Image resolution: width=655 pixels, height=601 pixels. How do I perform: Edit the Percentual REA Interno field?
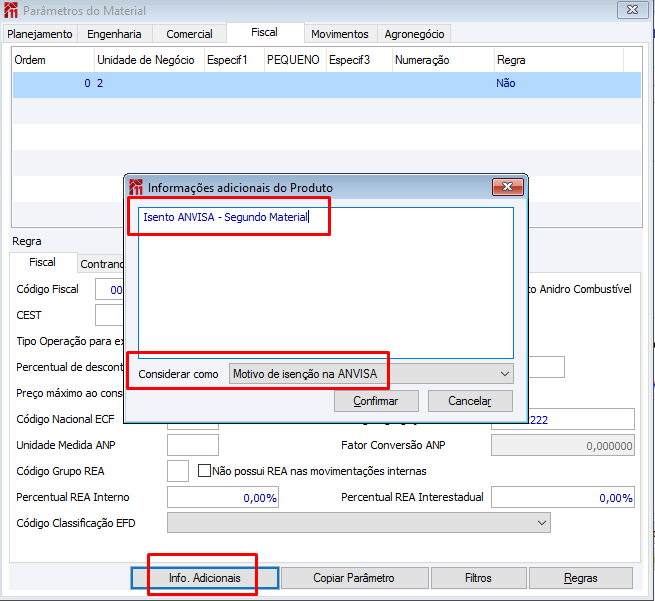[223, 497]
